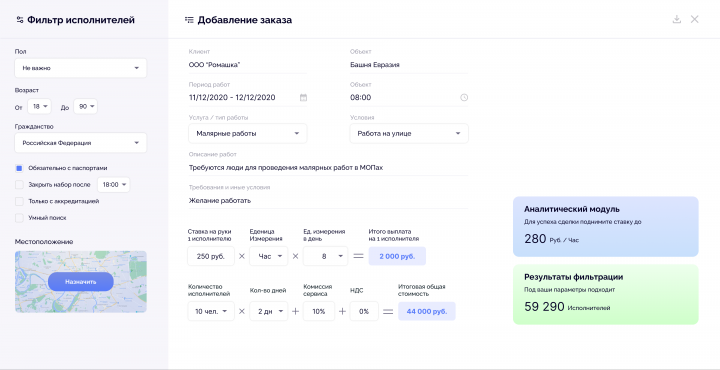
Task: Click Комиссия сервиса field 10%
Action: tap(319, 311)
